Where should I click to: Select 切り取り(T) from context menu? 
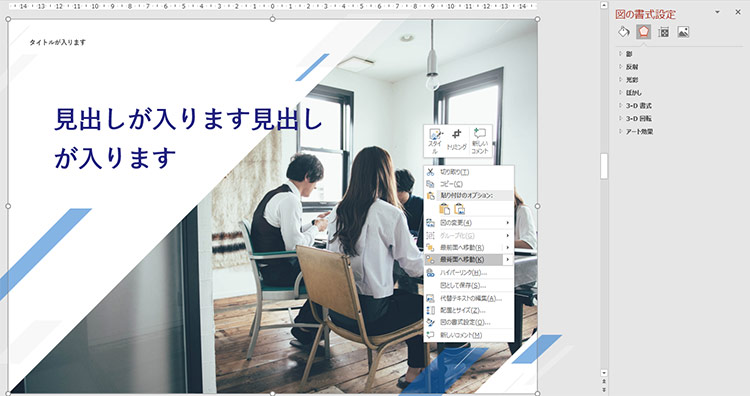[469, 172]
